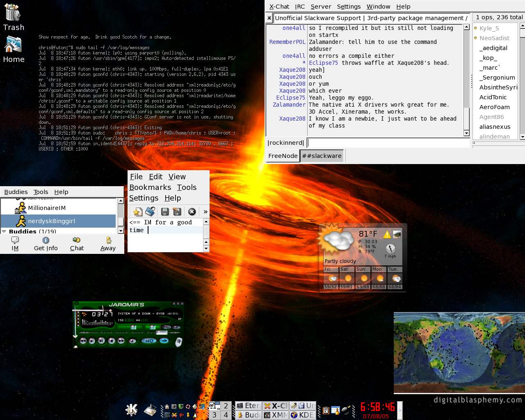Click Save As icon in editor toolbar
Viewport: 525px width, 420px height.
pyautogui.click(x=177, y=212)
